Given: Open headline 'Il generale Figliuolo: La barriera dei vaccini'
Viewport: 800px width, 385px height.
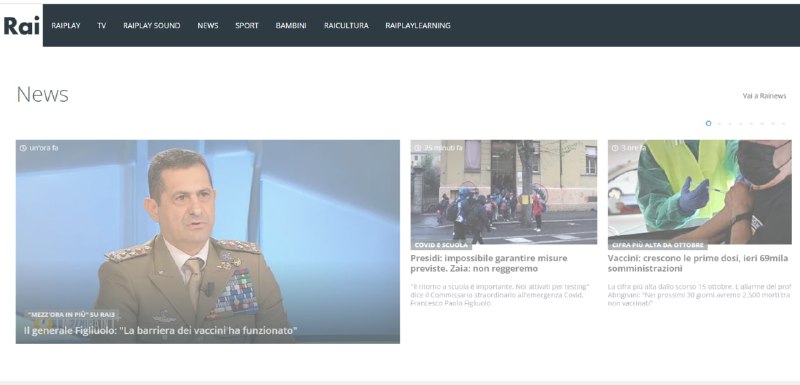Looking at the screenshot, I should (x=160, y=330).
